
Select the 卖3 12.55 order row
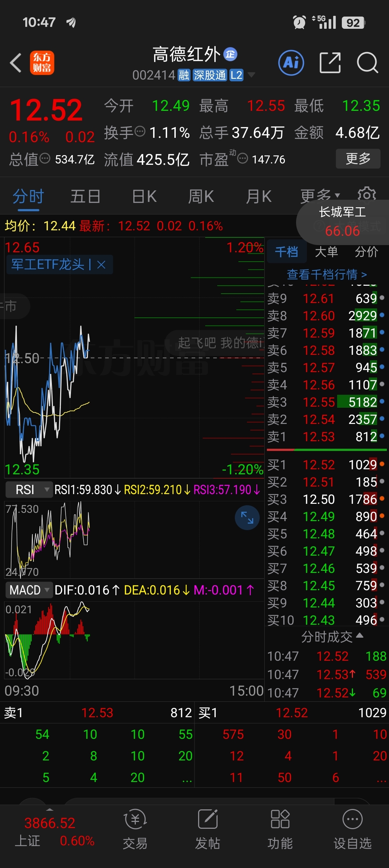coord(326,402)
